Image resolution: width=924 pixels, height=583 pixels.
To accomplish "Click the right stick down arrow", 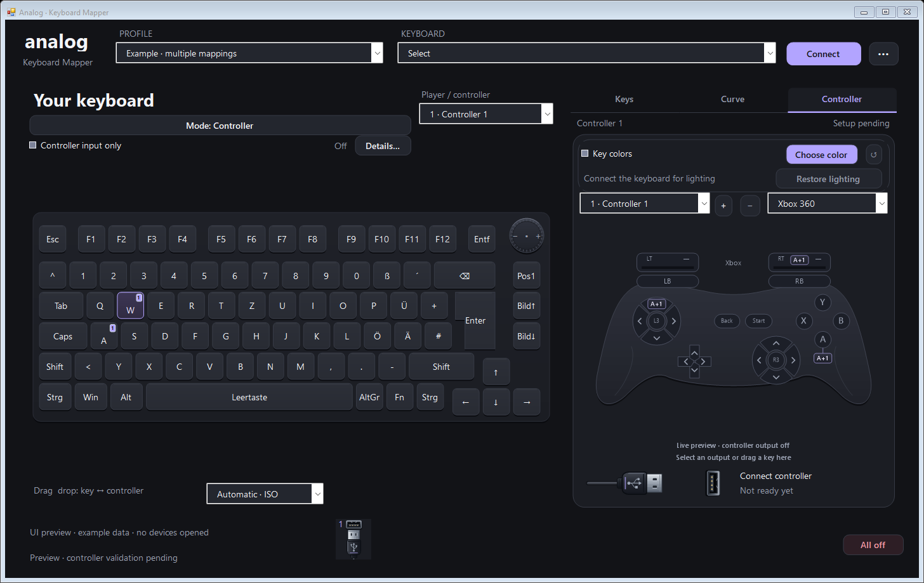I will pos(775,377).
